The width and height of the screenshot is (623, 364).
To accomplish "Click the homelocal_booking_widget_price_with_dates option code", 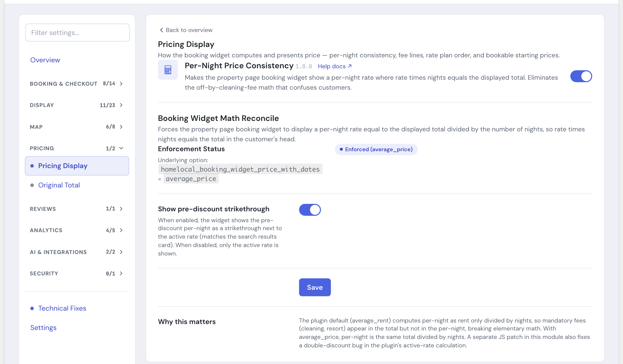I will pyautogui.click(x=240, y=169).
